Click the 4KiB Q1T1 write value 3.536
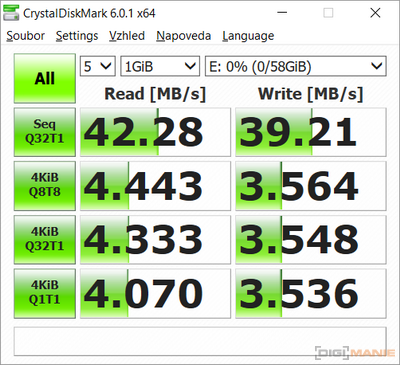Viewport: 400px width, 365px height. [311, 293]
